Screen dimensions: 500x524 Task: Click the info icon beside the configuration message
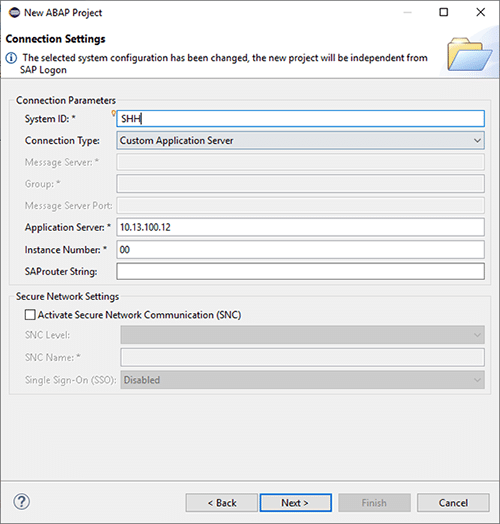coord(11,58)
